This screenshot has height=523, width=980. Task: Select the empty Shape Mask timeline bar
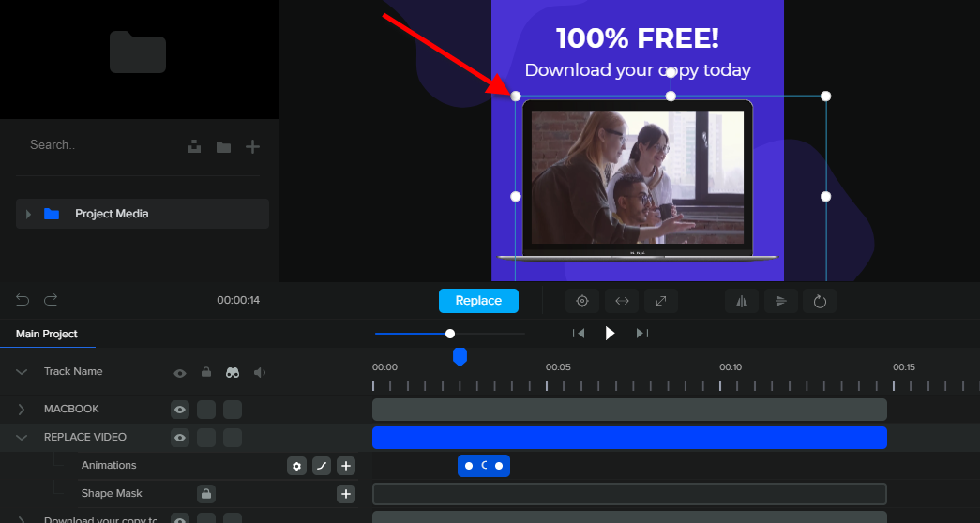tap(629, 494)
